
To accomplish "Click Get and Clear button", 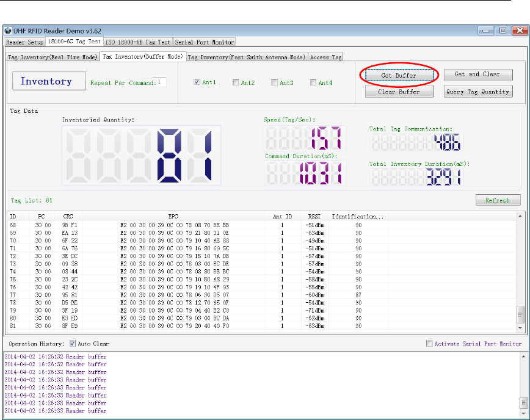I will [x=477, y=74].
